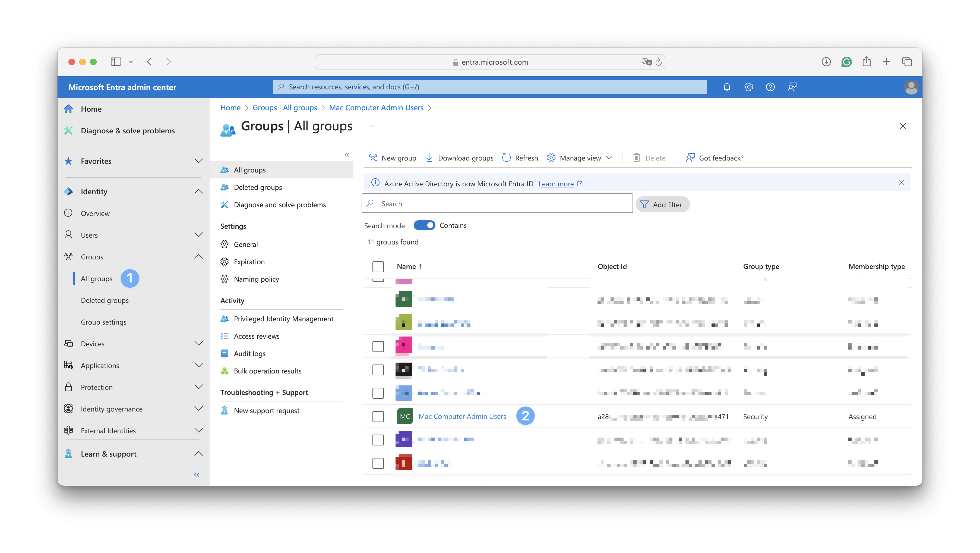Click the Download groups icon
980x553 pixels.
(429, 158)
